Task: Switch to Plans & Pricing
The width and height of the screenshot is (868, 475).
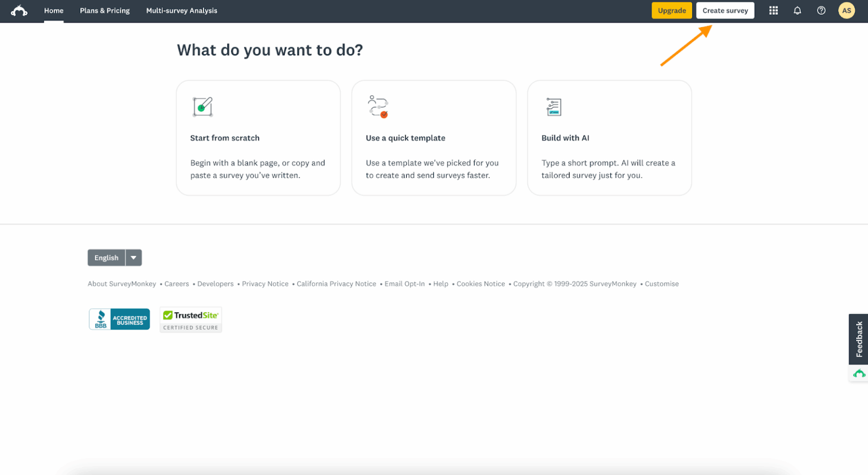Action: click(x=105, y=10)
